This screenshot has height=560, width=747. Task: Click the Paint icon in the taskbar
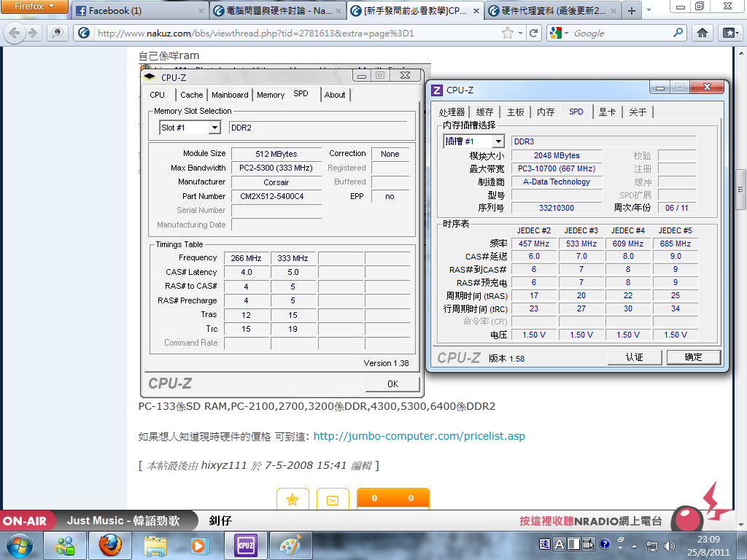coord(290,545)
